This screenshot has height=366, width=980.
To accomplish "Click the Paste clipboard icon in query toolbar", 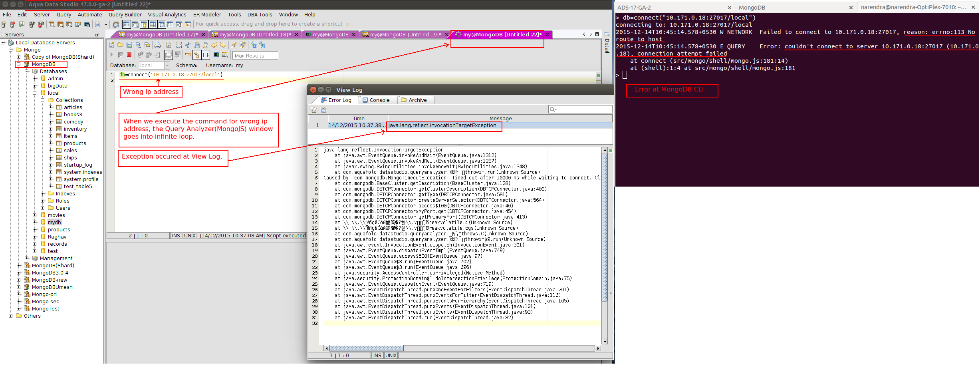I will tap(205, 45).
